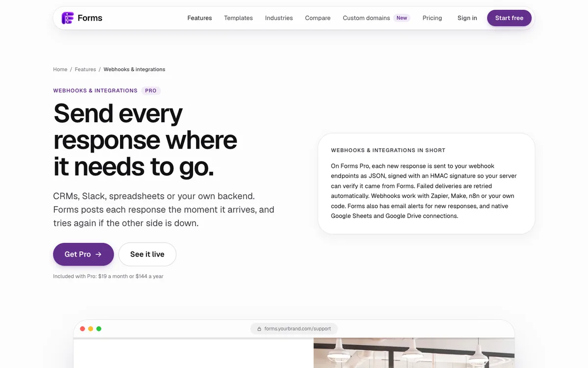This screenshot has width=588, height=368.
Task: Click the Start free button
Action: click(x=509, y=18)
